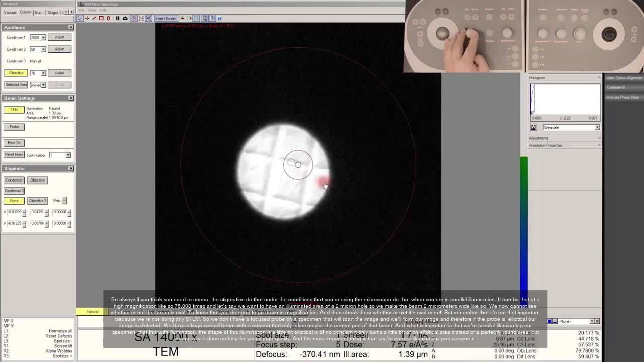Select the red line drawing tool

(94, 18)
